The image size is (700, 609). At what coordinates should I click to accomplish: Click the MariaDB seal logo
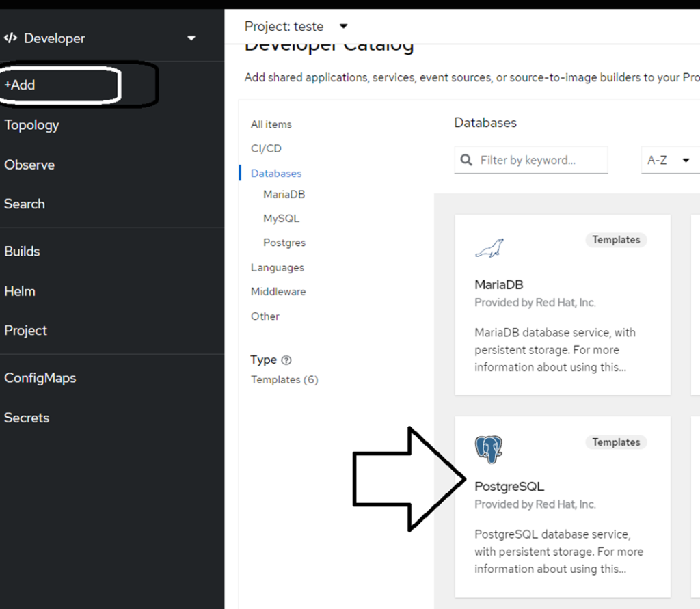tap(489, 248)
